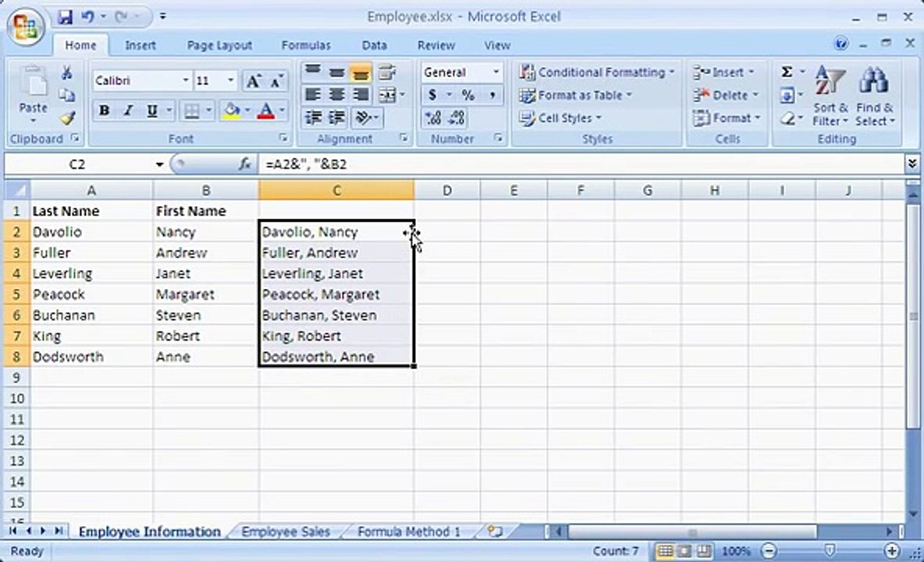Decrease indent in Alignment group
This screenshot has height=562, width=924.
(x=313, y=118)
